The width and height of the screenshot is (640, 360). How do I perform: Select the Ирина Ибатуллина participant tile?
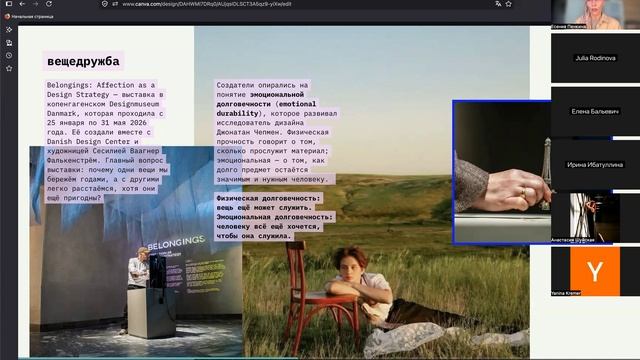coord(596,165)
